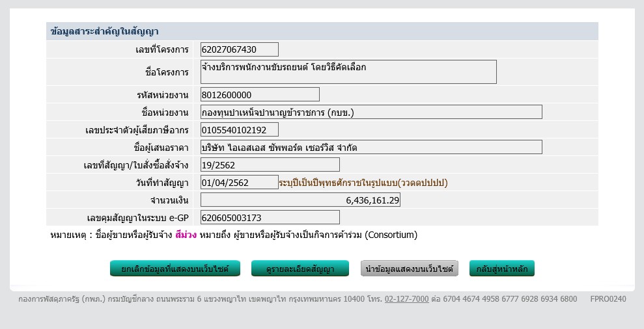The width and height of the screenshot is (644, 329).
Task: Click the 02-127-7000 phone number link
Action: click(406, 299)
